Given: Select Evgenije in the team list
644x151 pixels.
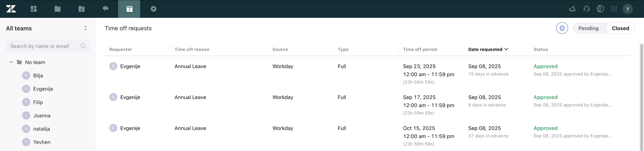Looking at the screenshot, I should click(x=43, y=89).
